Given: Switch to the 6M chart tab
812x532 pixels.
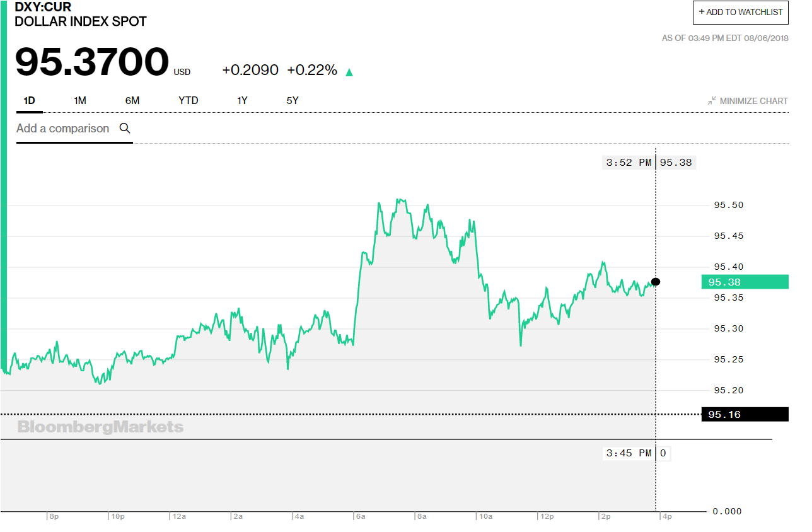Looking at the screenshot, I should click(x=132, y=100).
